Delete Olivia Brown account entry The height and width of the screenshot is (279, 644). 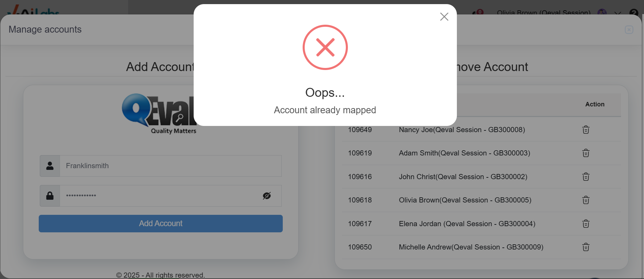click(x=586, y=200)
